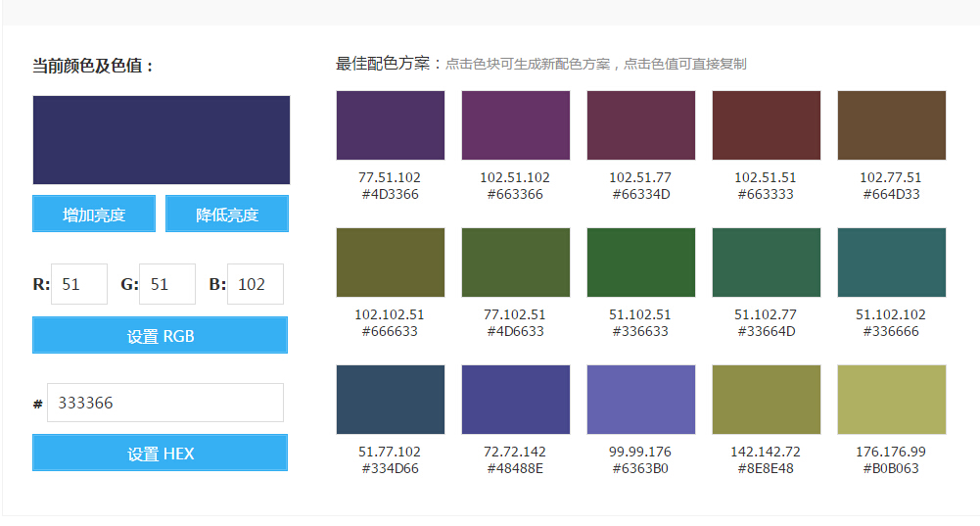Click the hex input field showing 333366
This screenshot has width=980, height=526.
165,403
